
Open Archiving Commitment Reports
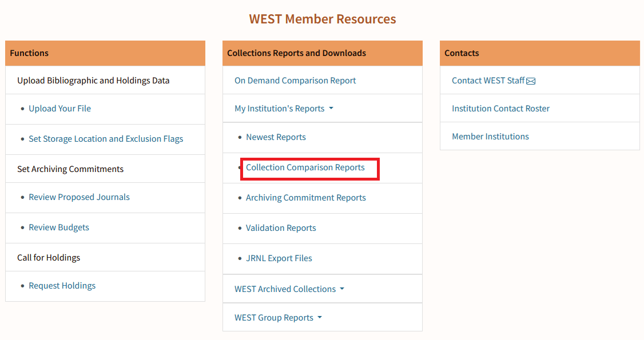pos(305,198)
